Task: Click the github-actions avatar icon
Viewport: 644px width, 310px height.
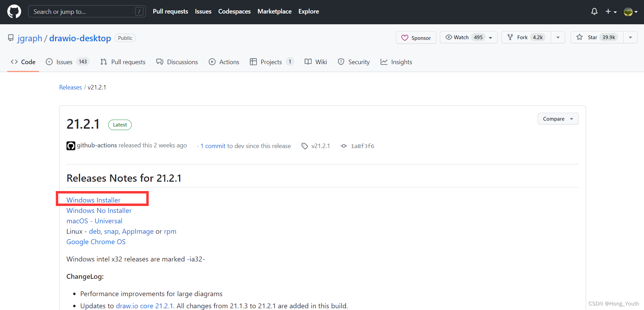Action: point(71,146)
